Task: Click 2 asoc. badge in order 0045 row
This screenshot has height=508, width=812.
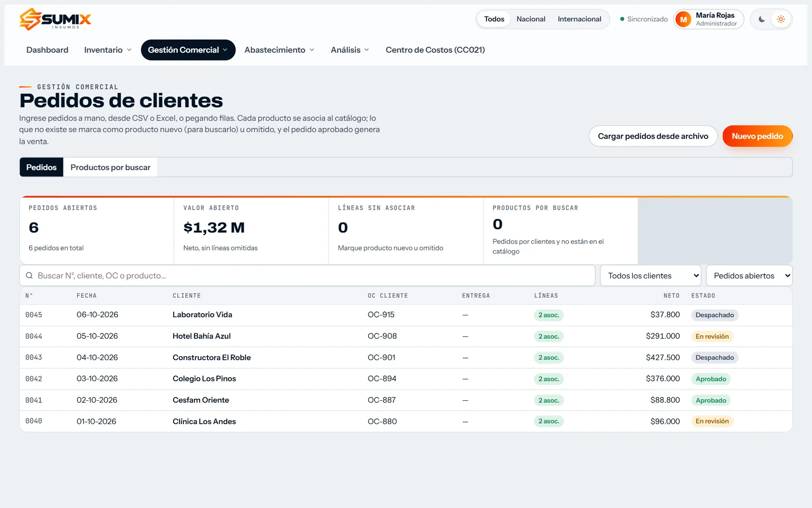Action: pos(549,315)
